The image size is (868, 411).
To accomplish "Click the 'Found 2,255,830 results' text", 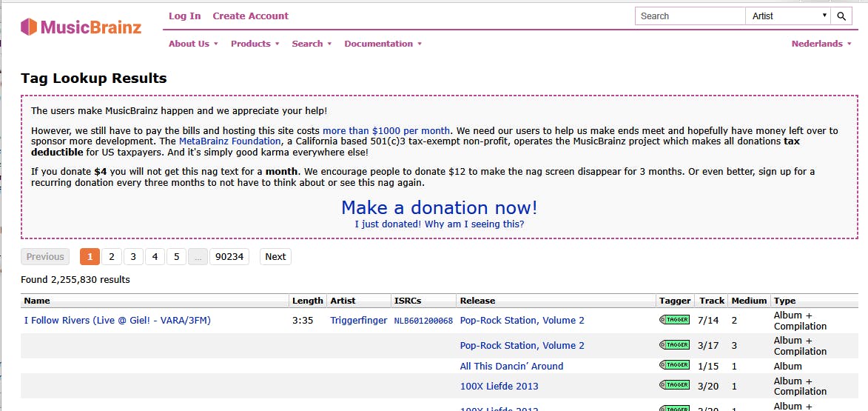I will [x=75, y=280].
